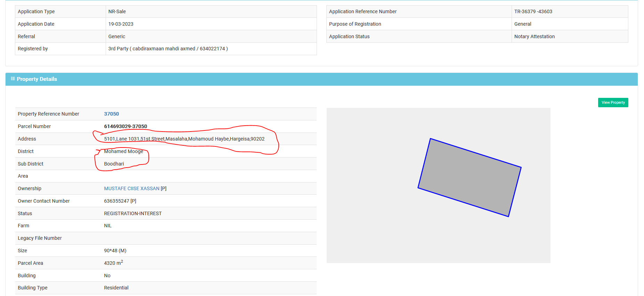The height and width of the screenshot is (296, 644).
Task: Select purpose of registration value General
Action: pyautogui.click(x=523, y=24)
